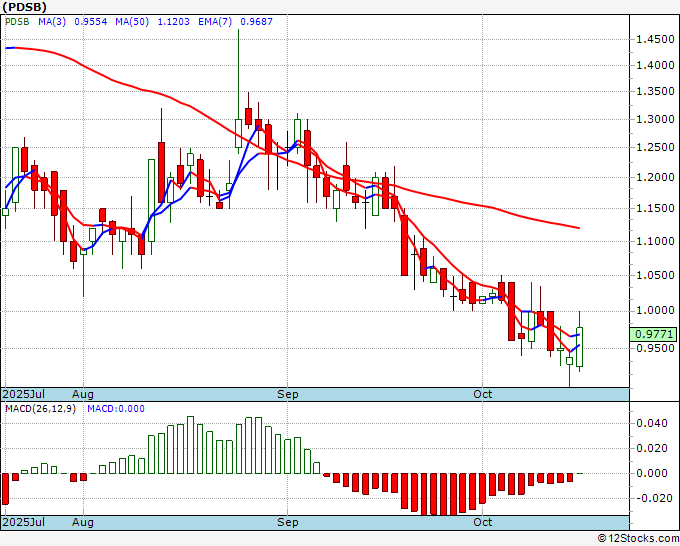Click Aug on MACD time axis
This screenshot has height=546, width=680.
(83, 522)
